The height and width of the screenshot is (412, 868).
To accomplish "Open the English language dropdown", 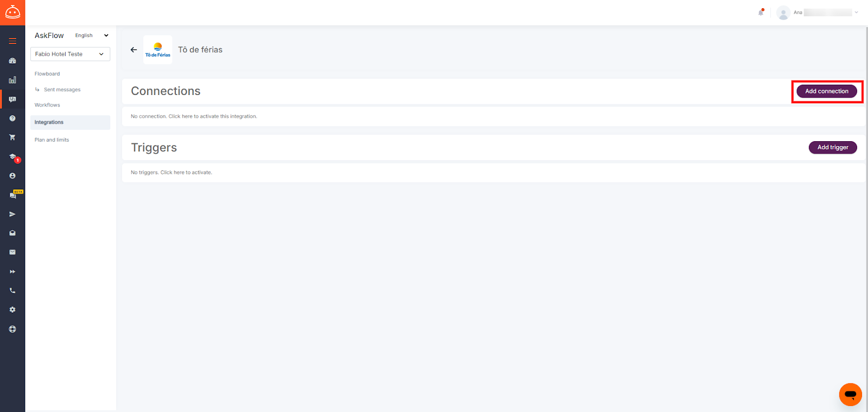I will click(92, 35).
